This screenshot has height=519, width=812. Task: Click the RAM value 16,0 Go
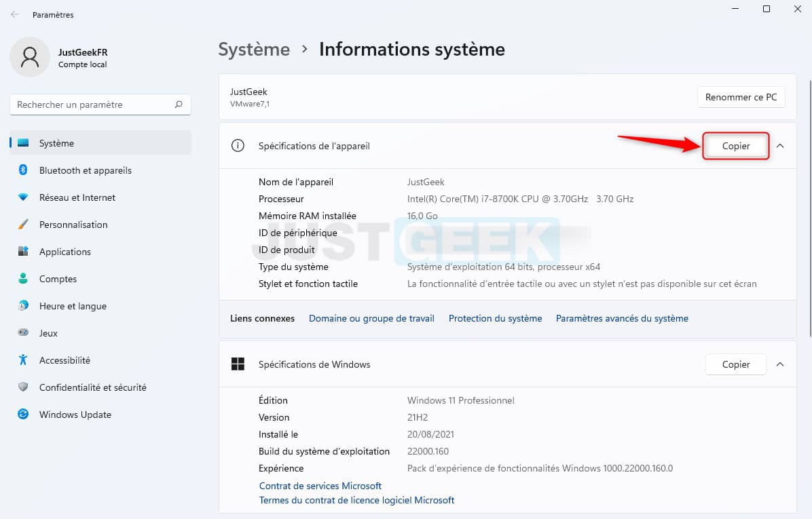[422, 216]
